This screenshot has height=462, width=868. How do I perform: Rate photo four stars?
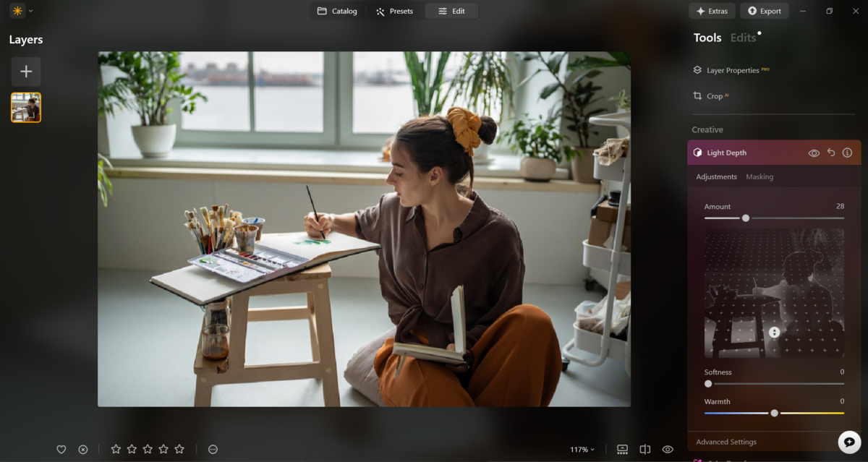[163, 449]
